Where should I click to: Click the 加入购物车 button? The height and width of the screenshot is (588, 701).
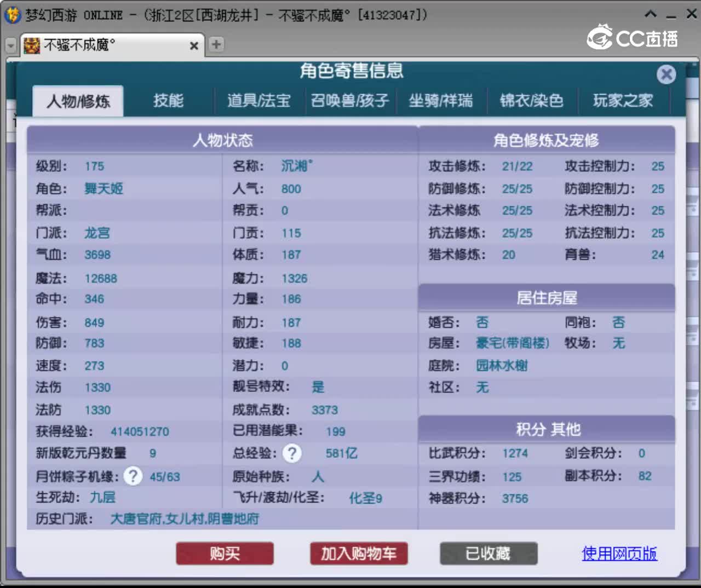tap(359, 554)
